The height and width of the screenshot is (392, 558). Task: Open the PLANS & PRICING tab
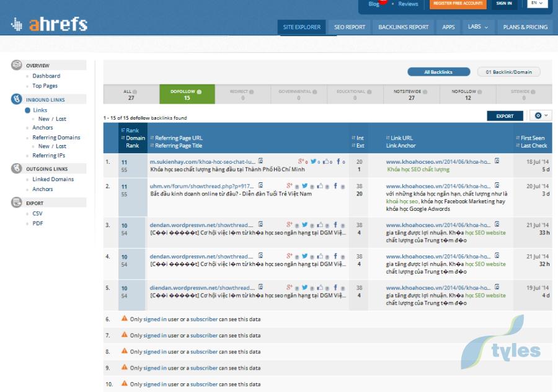coord(525,27)
